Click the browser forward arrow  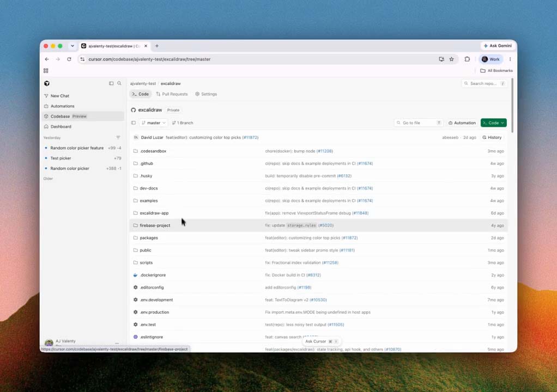pyautogui.click(x=58, y=59)
